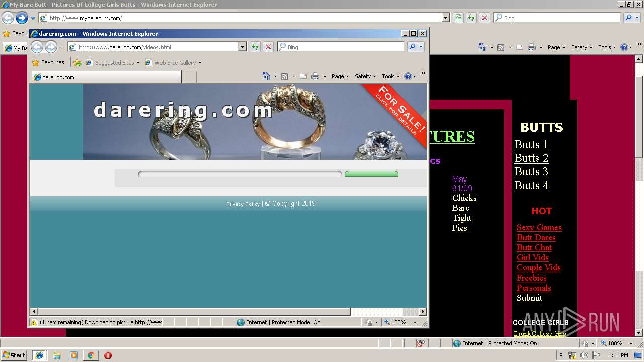Click Bing search box in darering.com window
The image size is (644, 362).
tap(341, 47)
